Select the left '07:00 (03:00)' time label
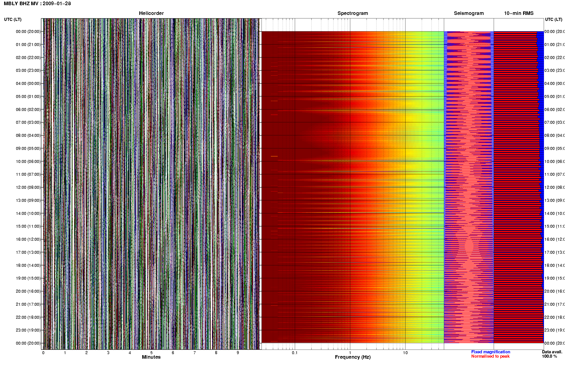Screen dimensions: 588x368 click(x=28, y=122)
